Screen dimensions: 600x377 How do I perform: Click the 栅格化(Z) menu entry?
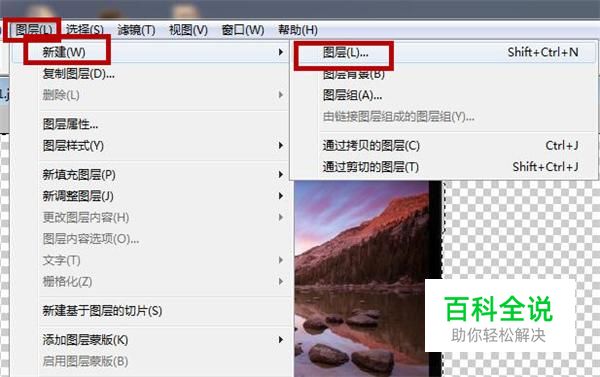pos(67,282)
